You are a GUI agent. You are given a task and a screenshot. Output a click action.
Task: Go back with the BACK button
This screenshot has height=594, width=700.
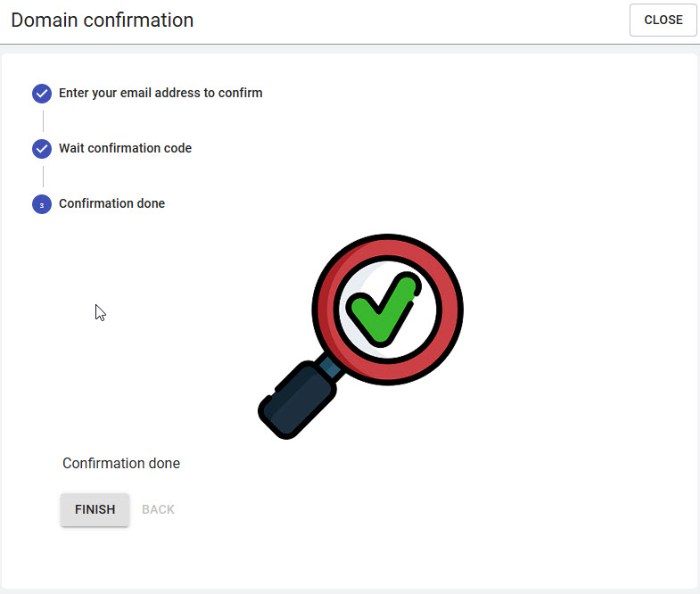point(158,509)
